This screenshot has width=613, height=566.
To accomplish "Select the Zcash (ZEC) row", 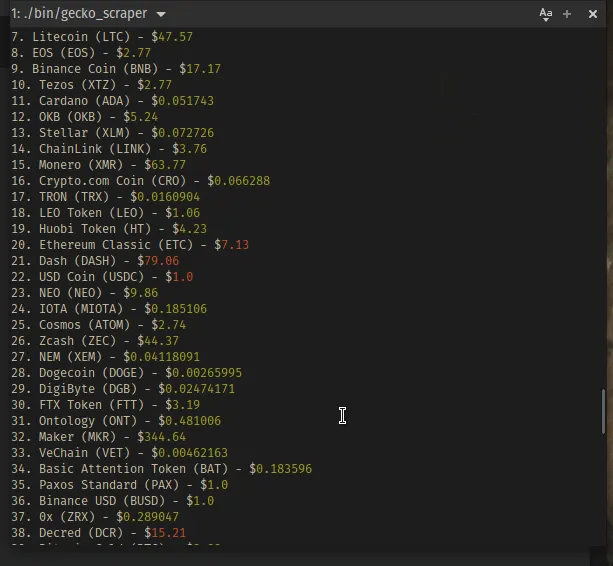I will 95,341.
